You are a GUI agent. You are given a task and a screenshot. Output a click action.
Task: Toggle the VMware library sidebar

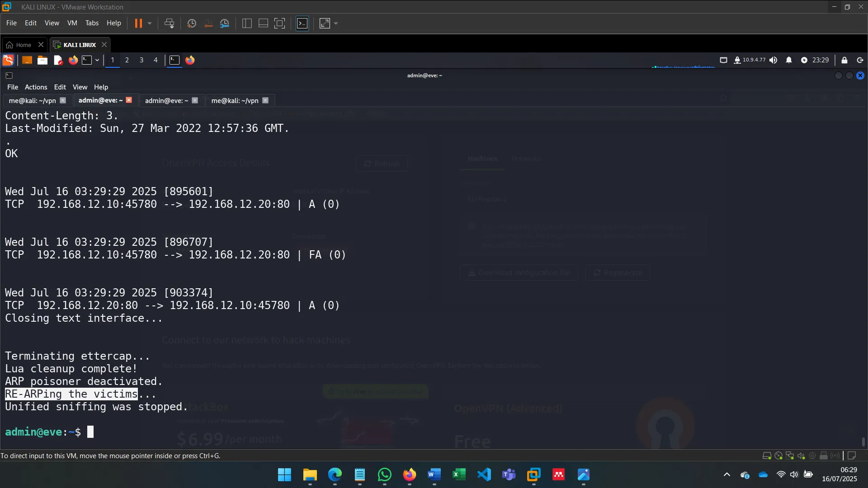247,23
